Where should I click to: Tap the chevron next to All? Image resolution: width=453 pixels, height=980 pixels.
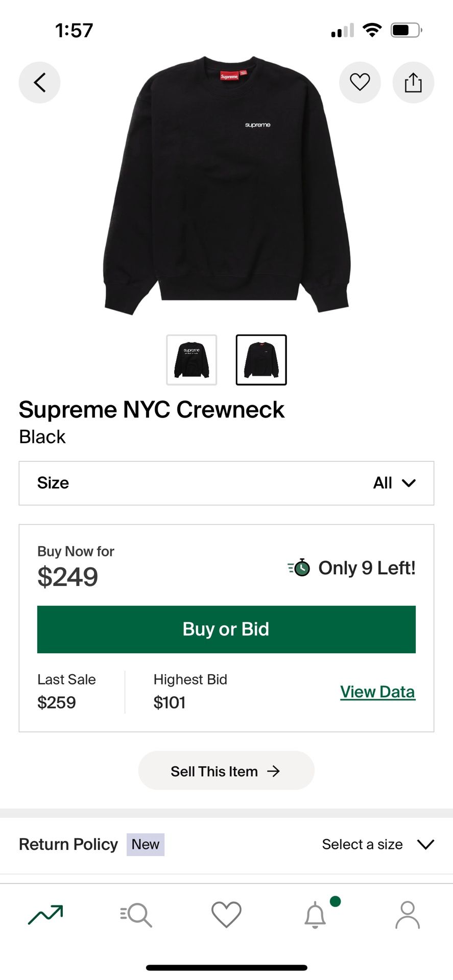pos(409,483)
